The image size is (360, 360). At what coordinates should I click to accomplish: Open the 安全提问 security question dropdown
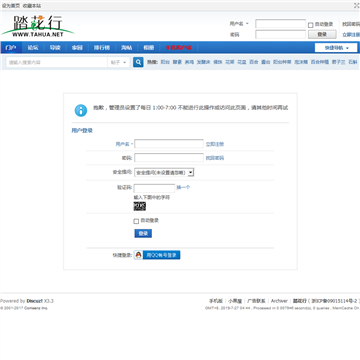164,172
